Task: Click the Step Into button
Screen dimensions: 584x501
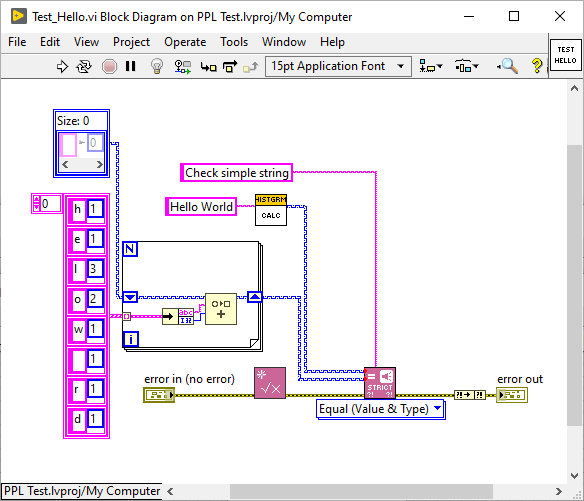Action: pyautogui.click(x=209, y=67)
